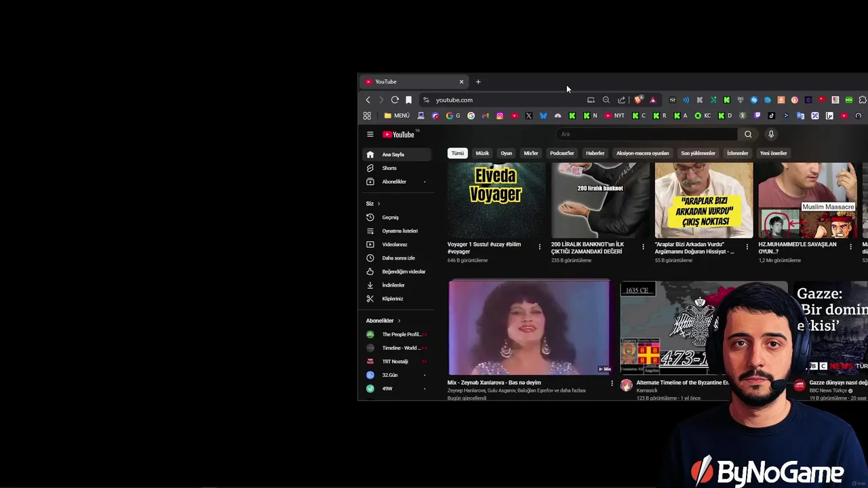Open the 32.Gün channel
868x488 pixels.
click(397, 375)
